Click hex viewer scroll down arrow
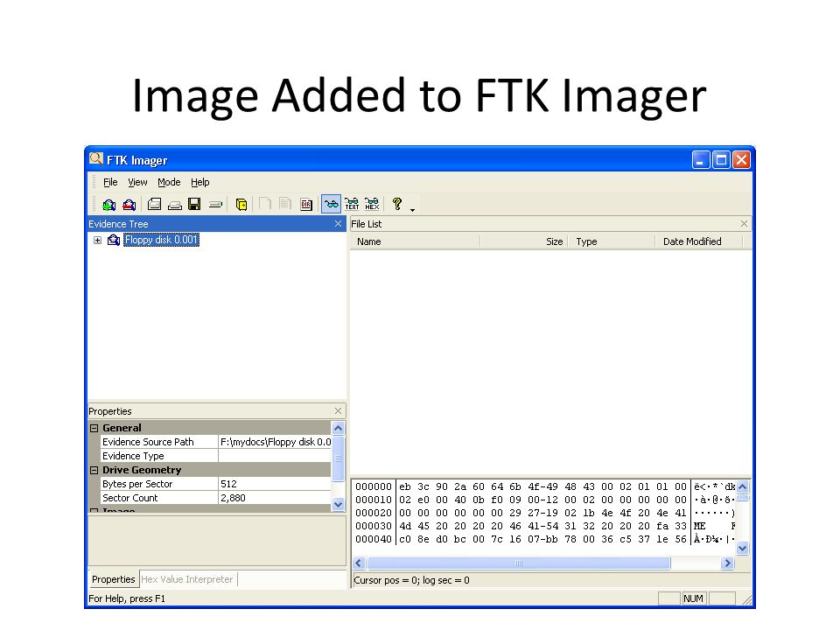 [743, 548]
